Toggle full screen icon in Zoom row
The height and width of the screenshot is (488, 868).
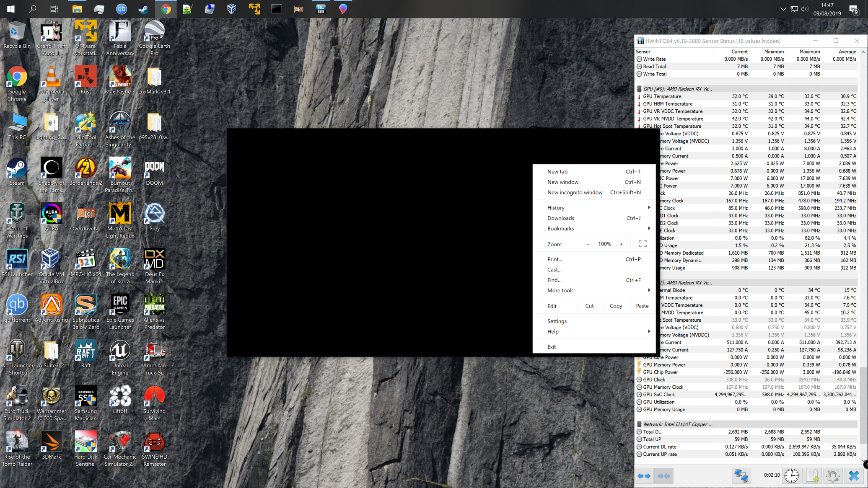pyautogui.click(x=643, y=244)
